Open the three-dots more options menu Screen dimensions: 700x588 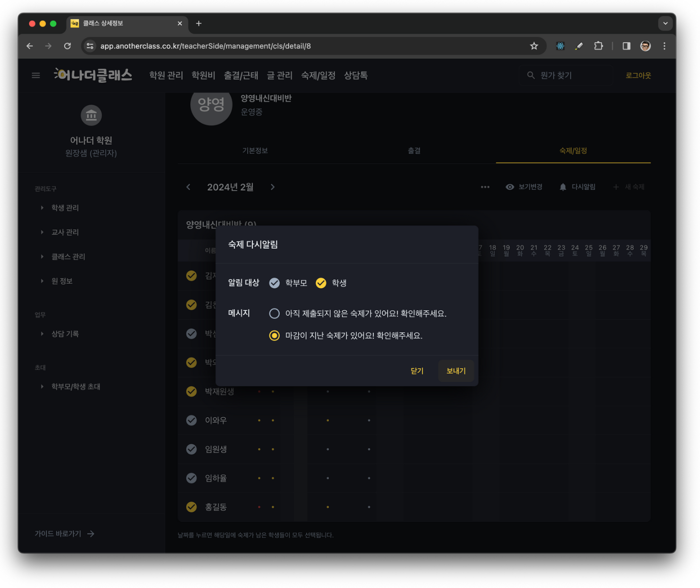(x=485, y=187)
